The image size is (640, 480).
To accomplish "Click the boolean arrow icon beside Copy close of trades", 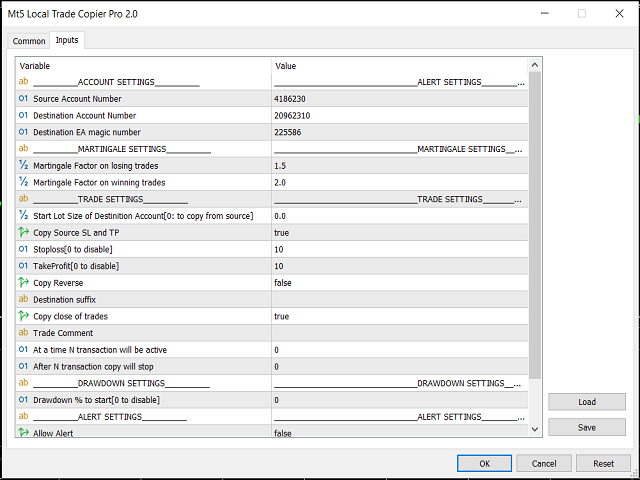I will 23,316.
